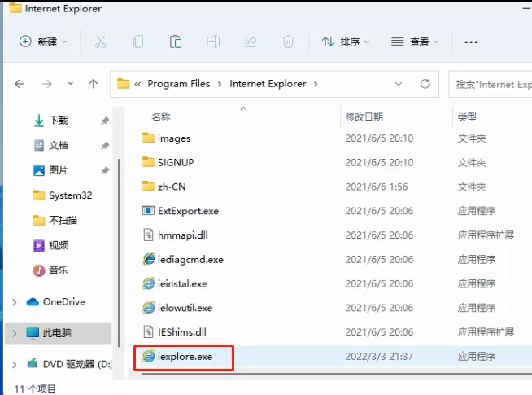Image resolution: width=532 pixels, height=395 pixels.
Task: Select the SIGNUP folder
Action: pyautogui.click(x=168, y=162)
